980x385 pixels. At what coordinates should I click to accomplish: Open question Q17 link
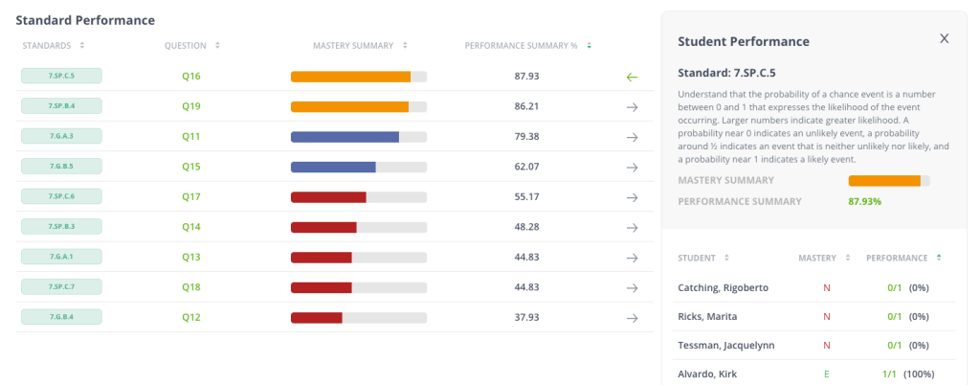[x=191, y=197]
